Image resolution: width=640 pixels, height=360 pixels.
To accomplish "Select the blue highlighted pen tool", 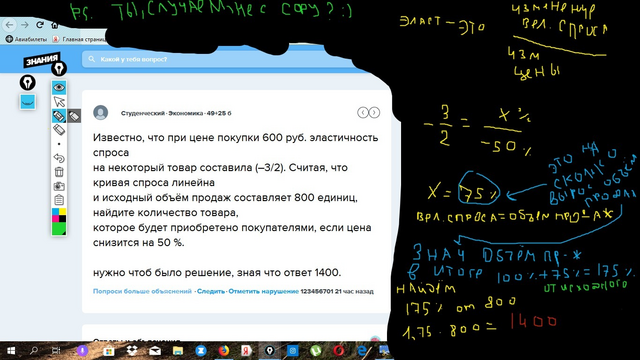I will click(59, 116).
